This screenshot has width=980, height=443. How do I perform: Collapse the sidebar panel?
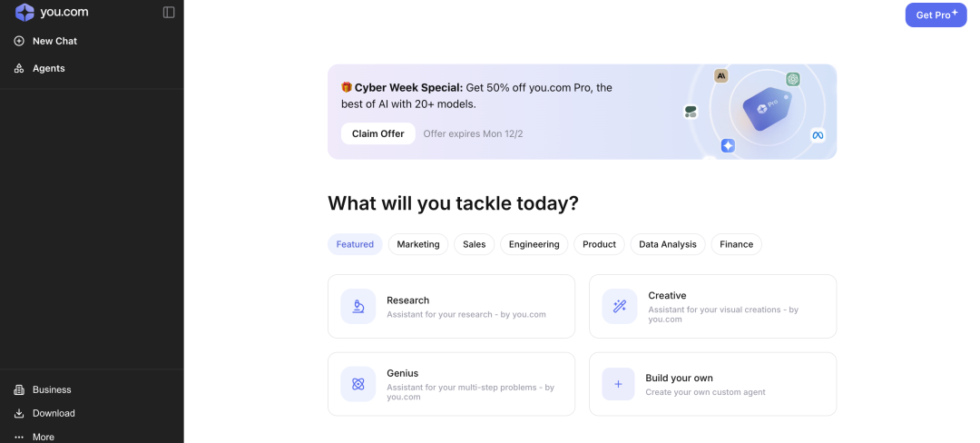(169, 13)
